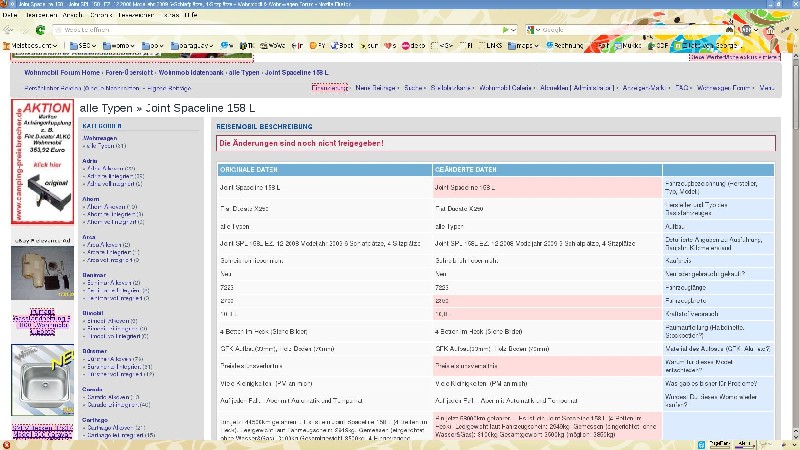This screenshot has width=800, height=450.
Task: Click the AKTION Anhängerkupplung ad banner
Action: point(43,161)
